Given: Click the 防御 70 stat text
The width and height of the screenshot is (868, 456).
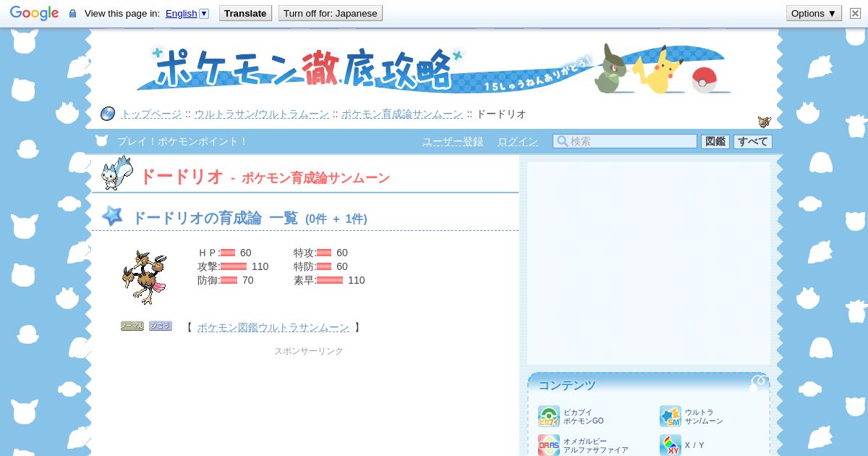Looking at the screenshot, I should click(226, 280).
